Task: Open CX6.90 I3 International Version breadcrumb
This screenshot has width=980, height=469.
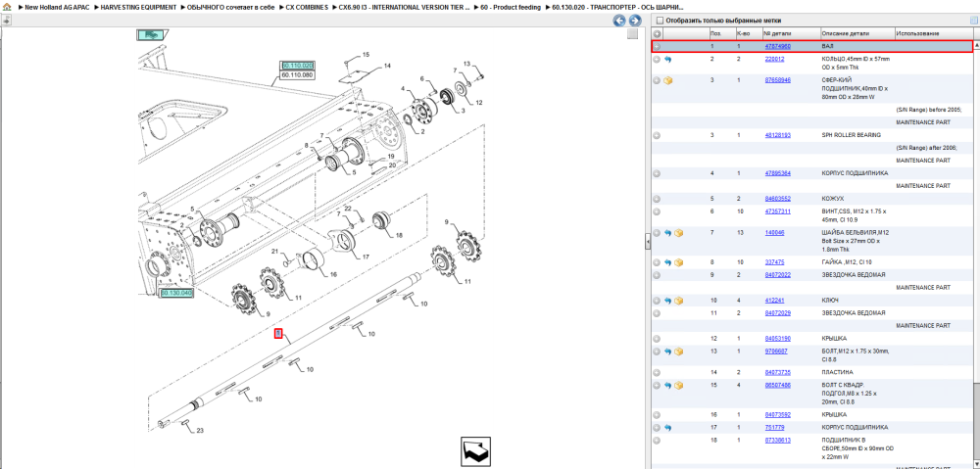Action: [404, 7]
